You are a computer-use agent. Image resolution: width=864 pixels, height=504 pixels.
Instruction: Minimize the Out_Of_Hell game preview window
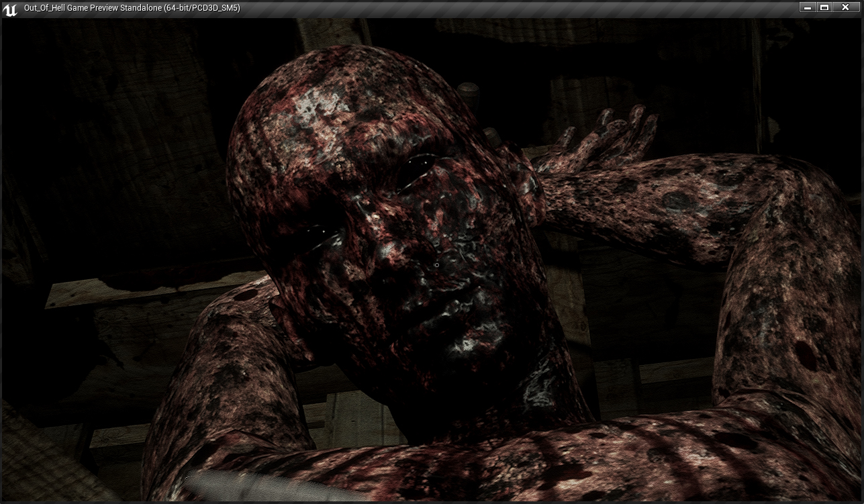coord(808,7)
